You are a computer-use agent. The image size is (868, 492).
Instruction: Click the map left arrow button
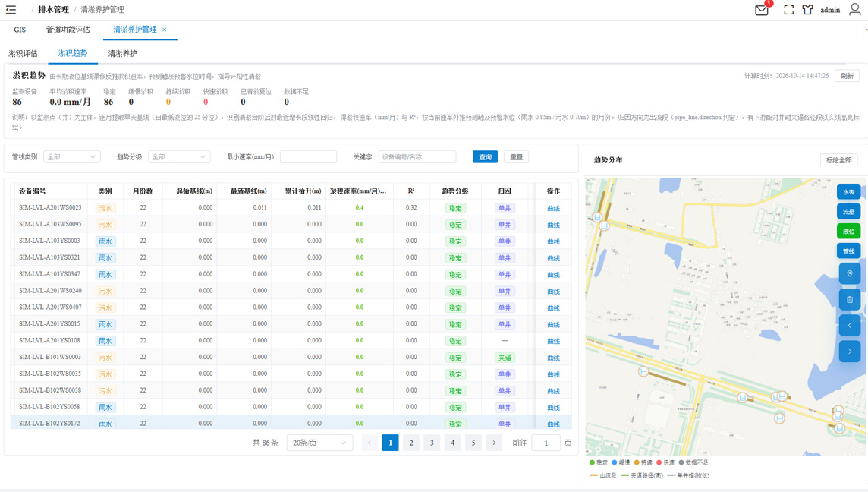click(x=849, y=325)
